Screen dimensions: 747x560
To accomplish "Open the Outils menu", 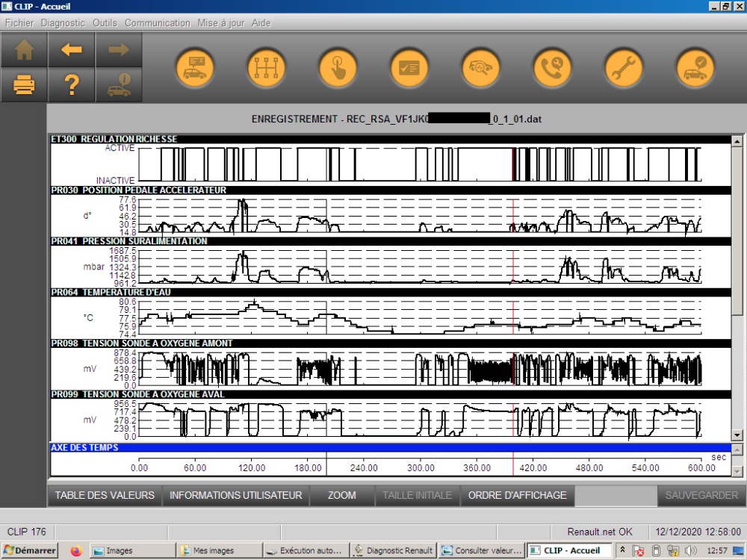I will 105,23.
